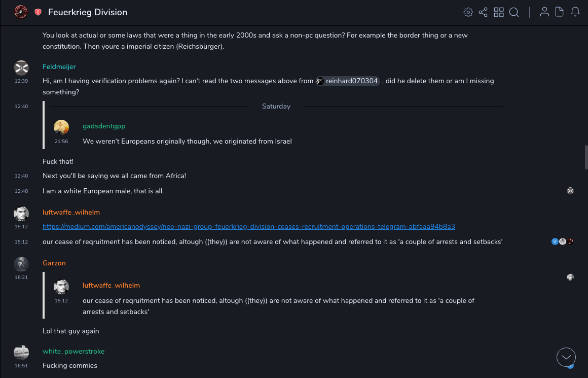Viewport: 588px width, 378px height.
Task: View read receipts on the 15:12 message
Action: [x=562, y=242]
